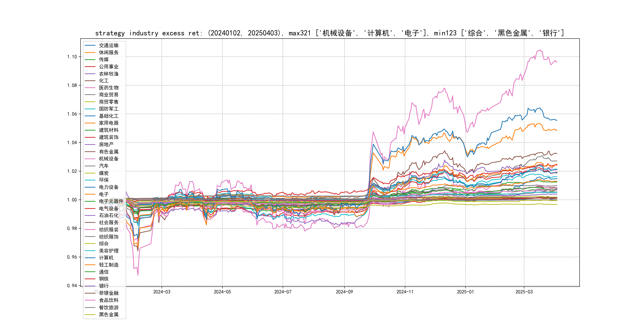The image size is (644, 322).
Task: Click the 计算机 legend label
Action: tap(106, 258)
